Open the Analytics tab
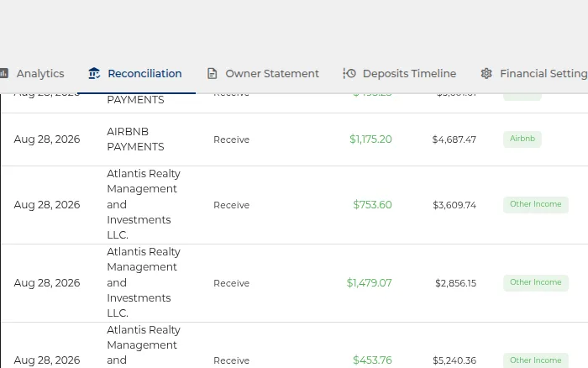 pos(32,74)
